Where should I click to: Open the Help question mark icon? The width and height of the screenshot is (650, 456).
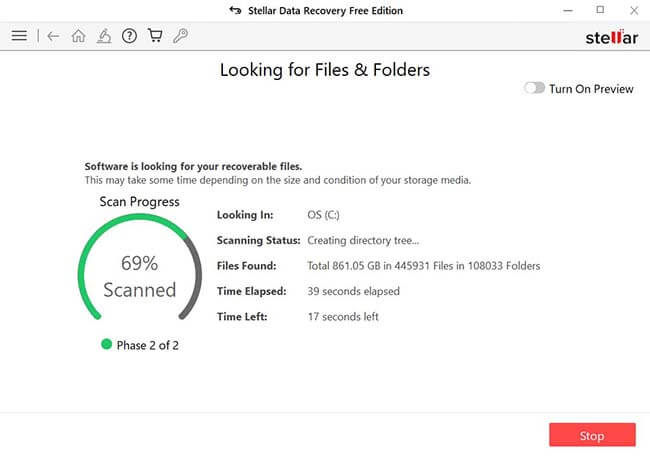(129, 36)
